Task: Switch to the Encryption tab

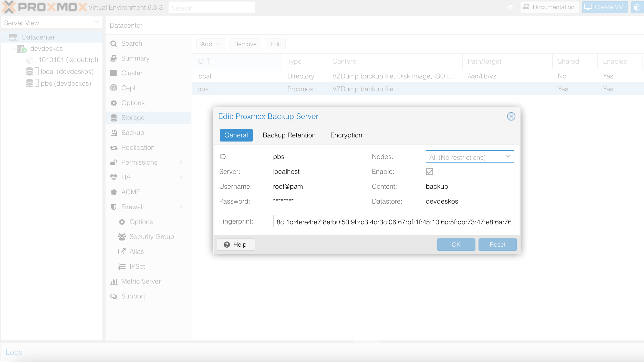Action: (346, 135)
